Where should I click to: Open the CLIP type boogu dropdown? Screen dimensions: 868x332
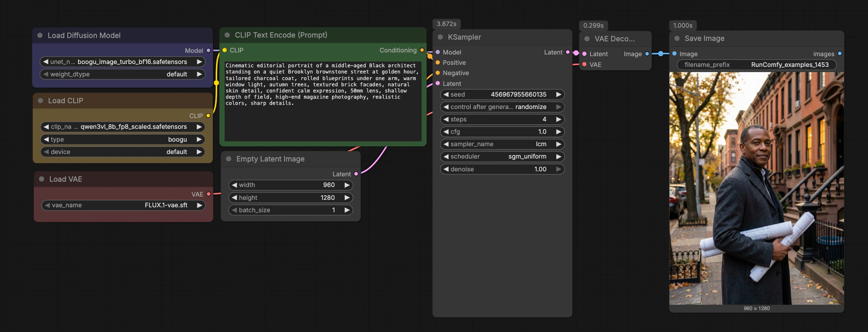pos(123,140)
